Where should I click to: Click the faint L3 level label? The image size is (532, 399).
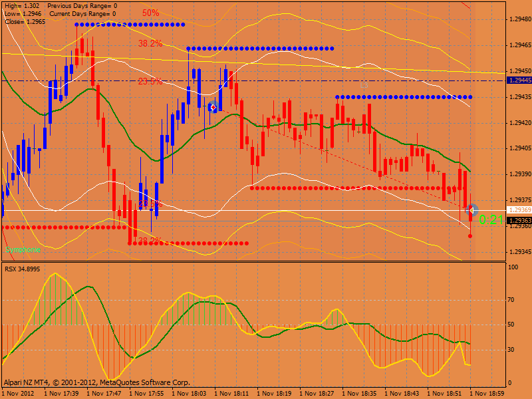[364, 86]
